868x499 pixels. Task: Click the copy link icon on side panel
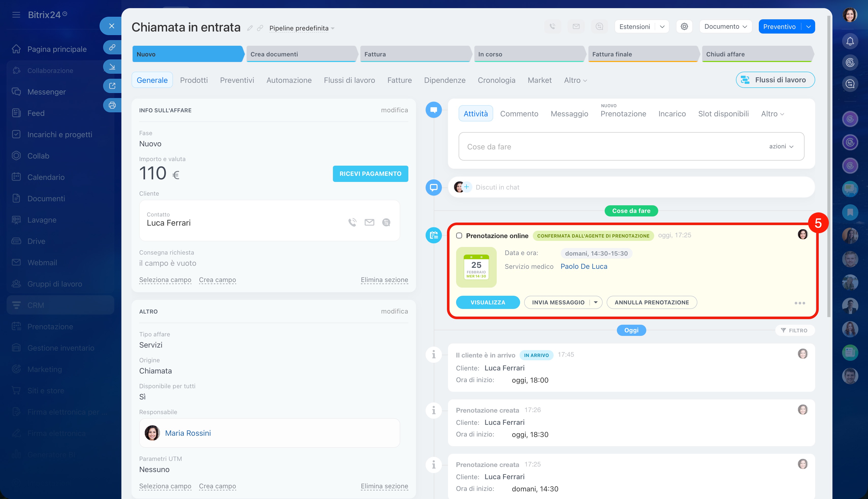click(112, 47)
